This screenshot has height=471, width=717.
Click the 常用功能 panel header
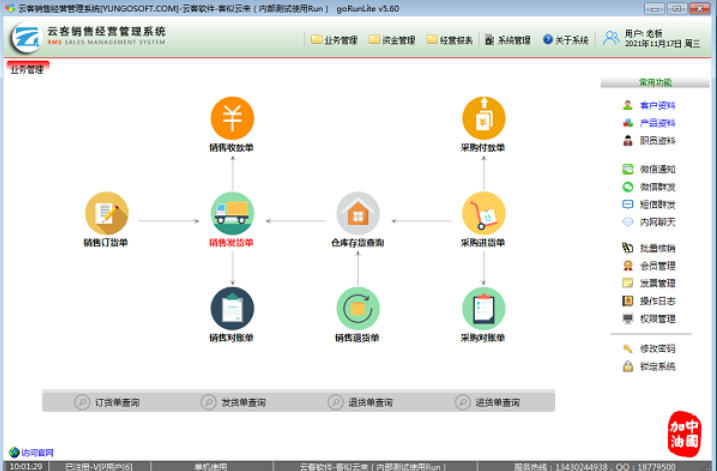655,82
